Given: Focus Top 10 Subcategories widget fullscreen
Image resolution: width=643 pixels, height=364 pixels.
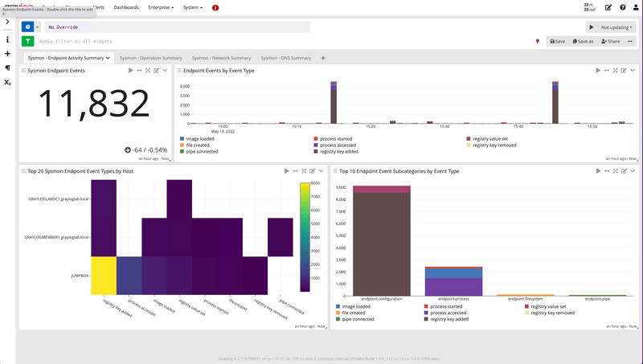Looking at the screenshot, I should pyautogui.click(x=616, y=171).
